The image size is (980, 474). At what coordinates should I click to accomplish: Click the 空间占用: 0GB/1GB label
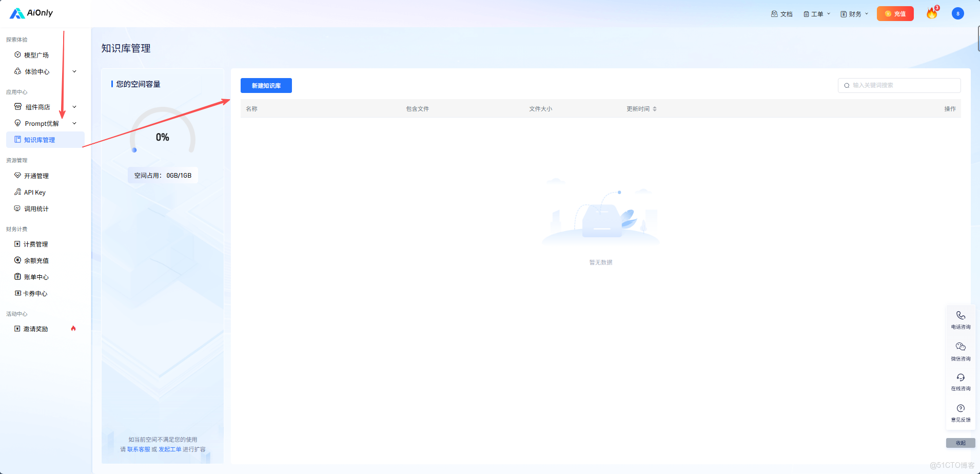click(x=163, y=175)
